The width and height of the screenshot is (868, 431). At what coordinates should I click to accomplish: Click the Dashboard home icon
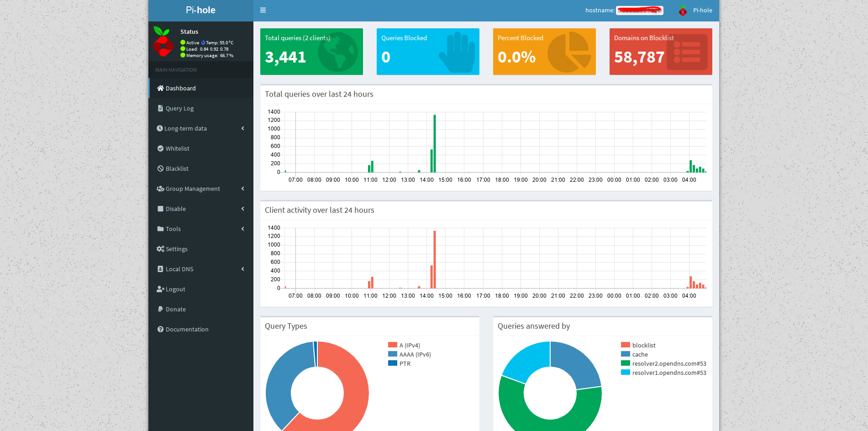pyautogui.click(x=160, y=88)
